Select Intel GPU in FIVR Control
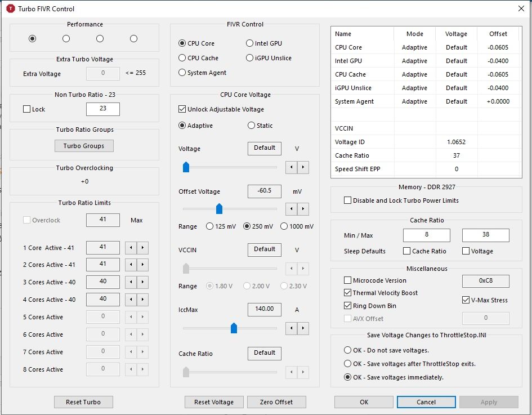The width and height of the screenshot is (532, 415). coord(264,43)
